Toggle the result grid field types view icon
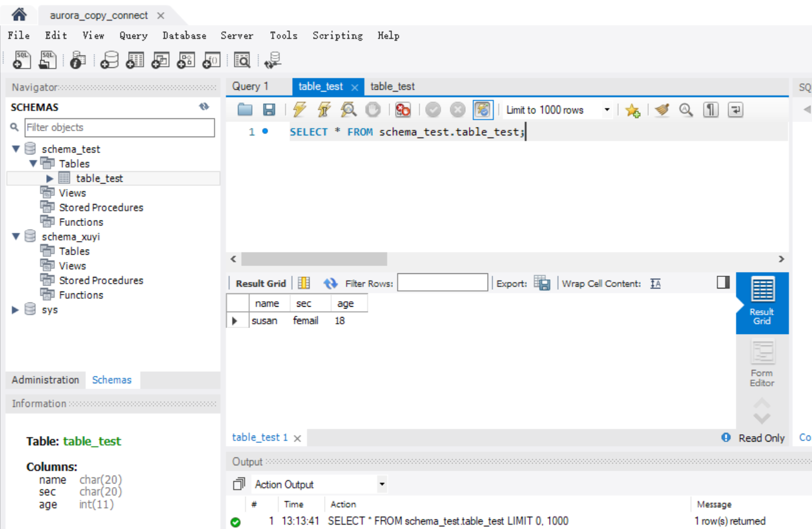812x529 pixels. [304, 284]
